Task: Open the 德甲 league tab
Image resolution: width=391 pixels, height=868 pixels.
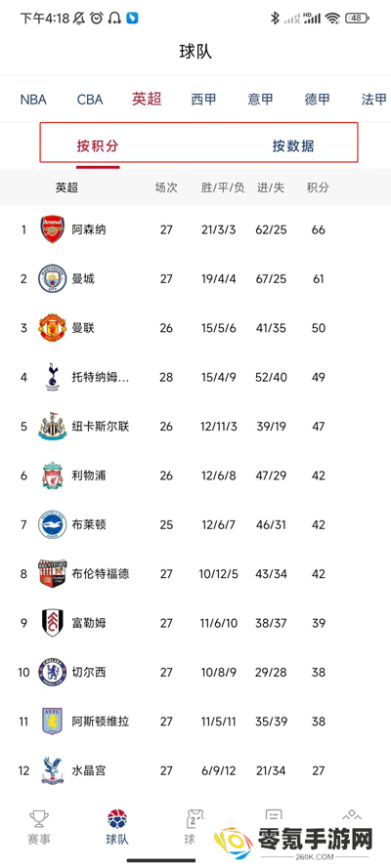Action: [317, 100]
